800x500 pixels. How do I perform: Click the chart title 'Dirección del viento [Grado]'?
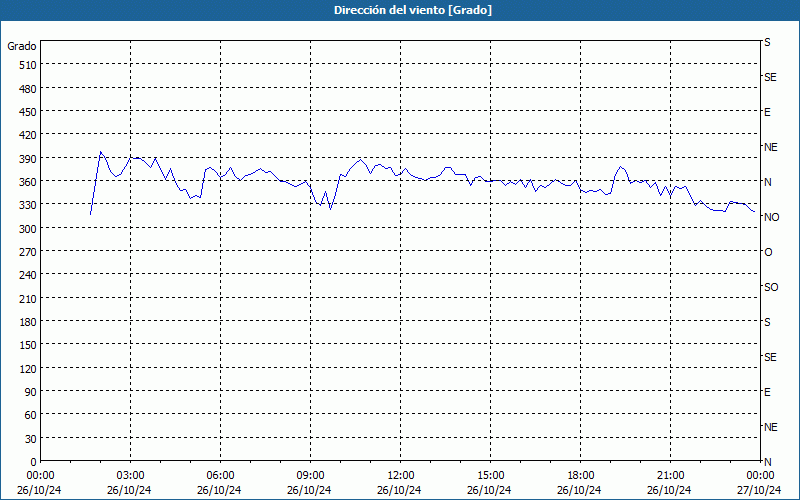point(413,10)
